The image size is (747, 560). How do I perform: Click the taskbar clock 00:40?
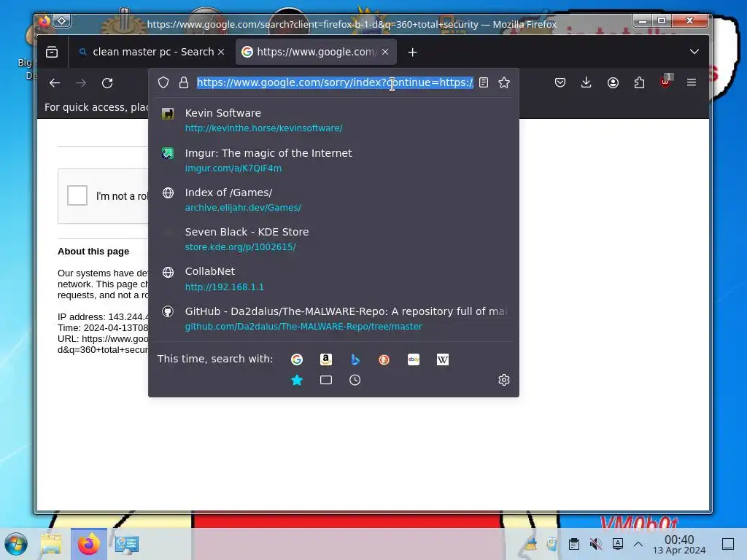[x=679, y=544]
